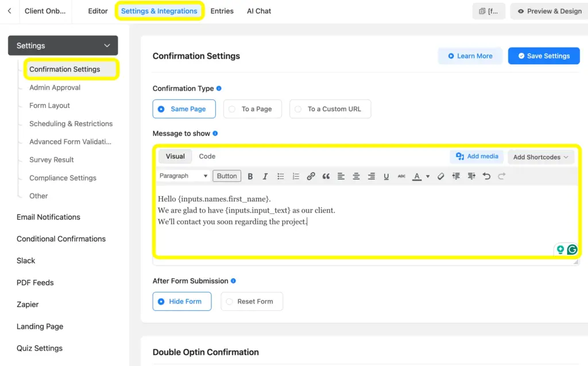The width and height of the screenshot is (588, 366).
Task: Select the To a Page option
Action: click(253, 109)
